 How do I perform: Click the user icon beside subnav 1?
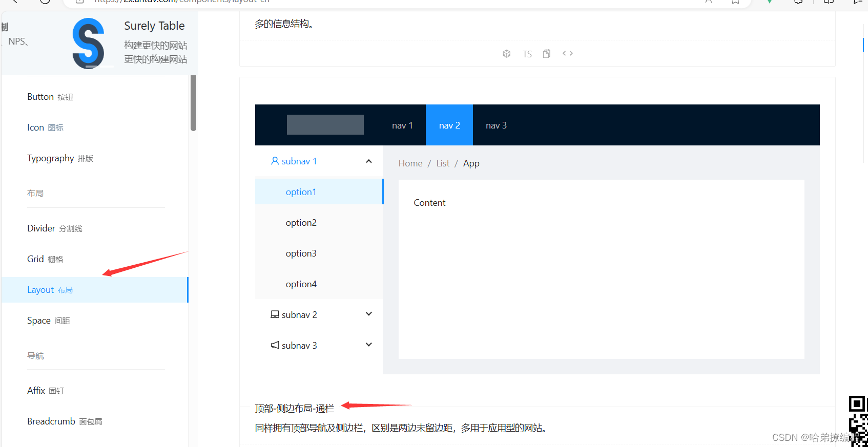pos(275,161)
